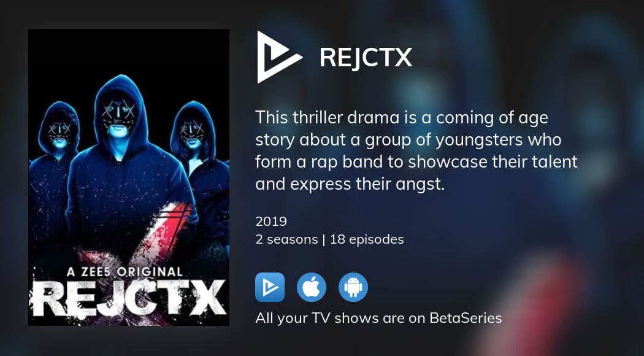Click the word 'BetaSeries' in the tagline
Viewport: 644px width, 356px height.
pos(466,318)
